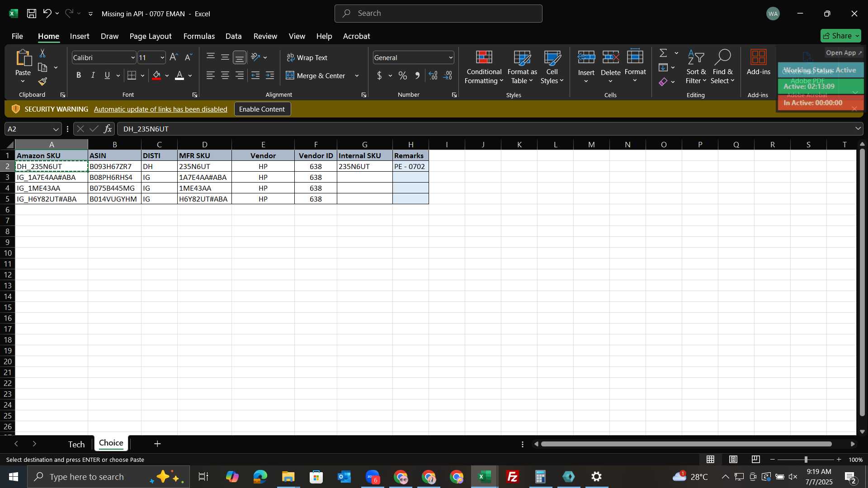The height and width of the screenshot is (488, 868).
Task: Toggle Bottom Align for cell
Action: [x=240, y=57]
